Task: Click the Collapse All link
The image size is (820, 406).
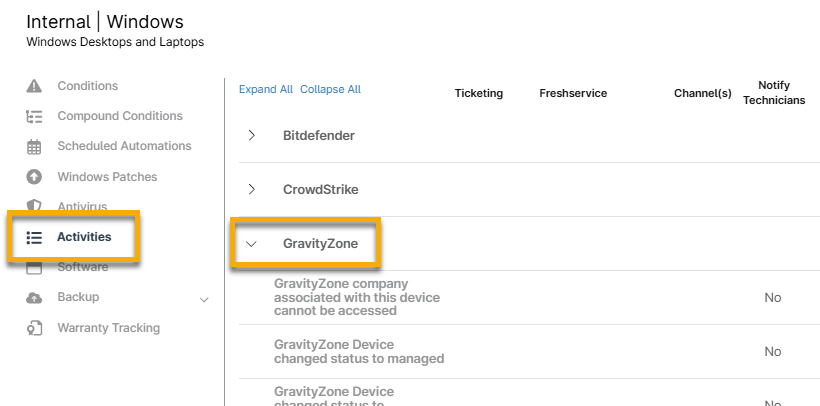Action: (330, 89)
